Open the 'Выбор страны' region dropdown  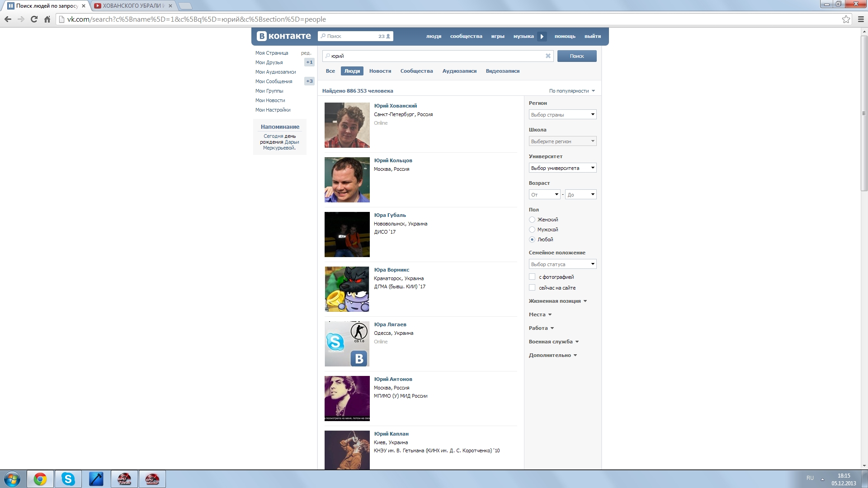tap(562, 115)
